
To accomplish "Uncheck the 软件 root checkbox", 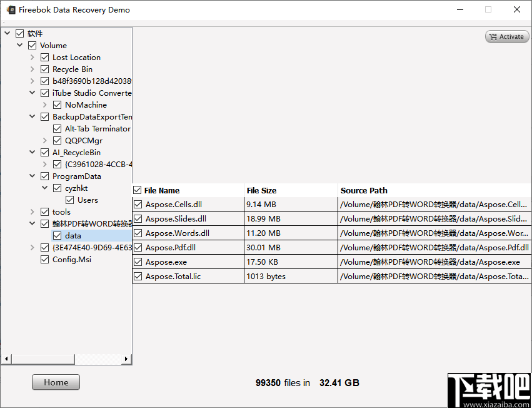I will [21, 33].
